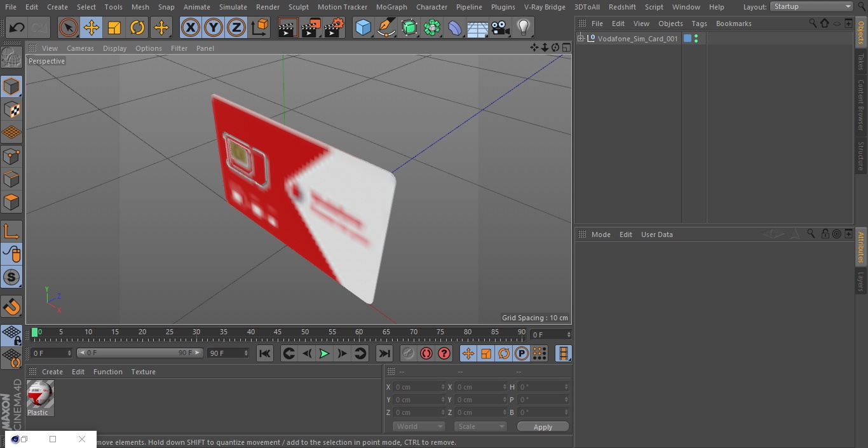Play the animation forward
The width and height of the screenshot is (868, 448).
click(x=324, y=353)
